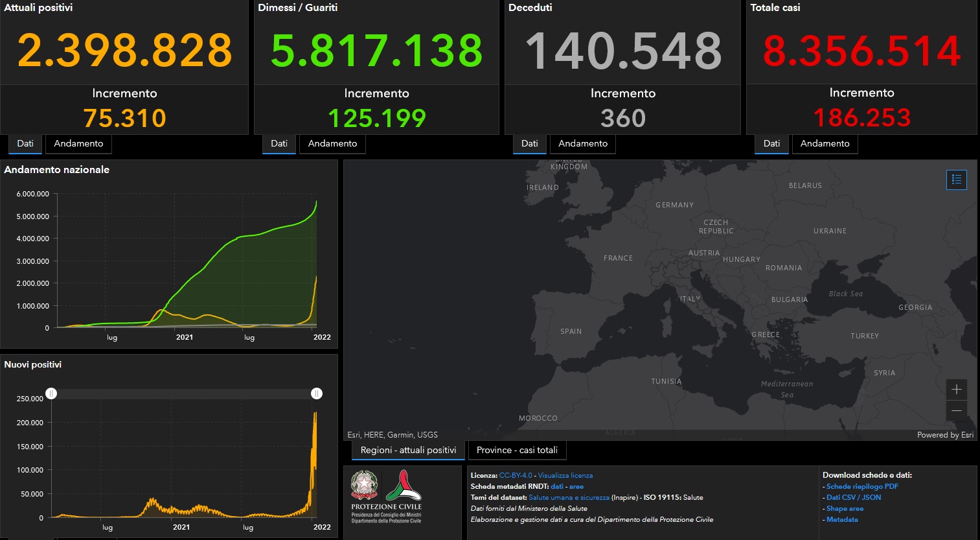The width and height of the screenshot is (980, 540).
Task: Open the map legend list icon
Action: pos(956,180)
